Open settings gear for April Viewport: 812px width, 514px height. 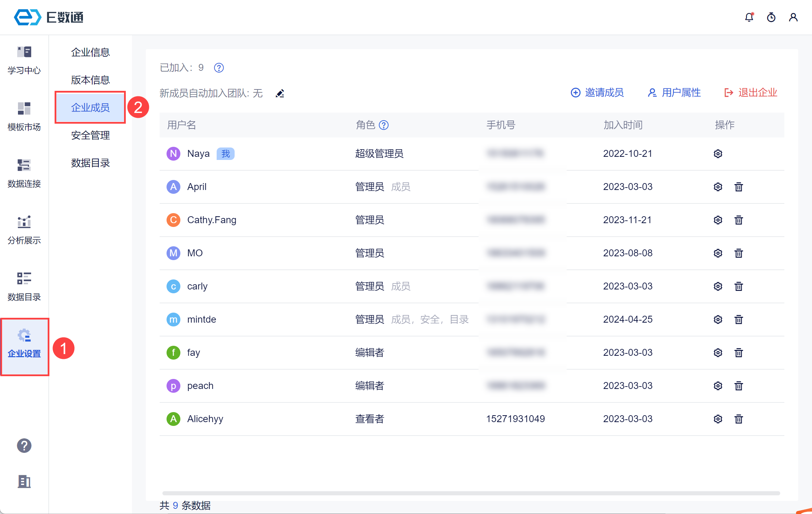pyautogui.click(x=718, y=187)
